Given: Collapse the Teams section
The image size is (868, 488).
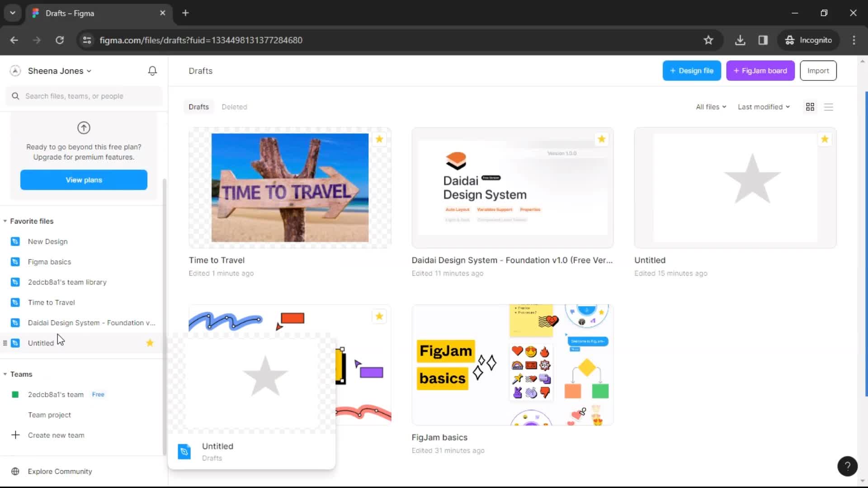Looking at the screenshot, I should [5, 374].
